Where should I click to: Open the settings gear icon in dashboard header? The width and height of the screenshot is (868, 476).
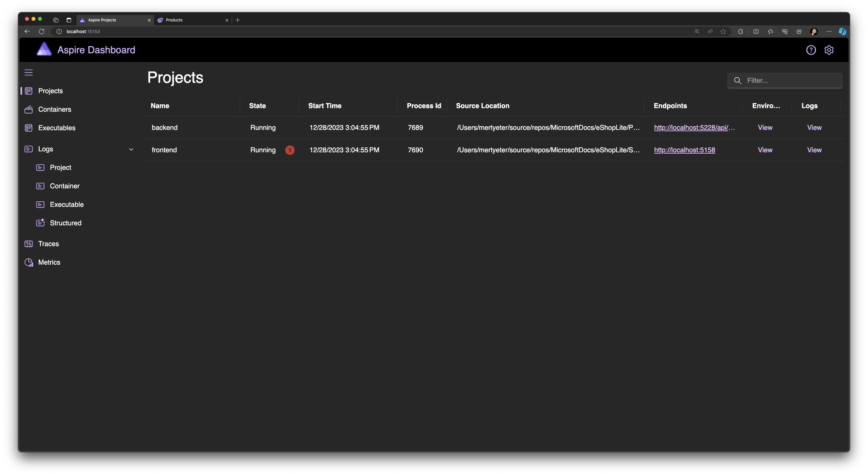point(829,50)
